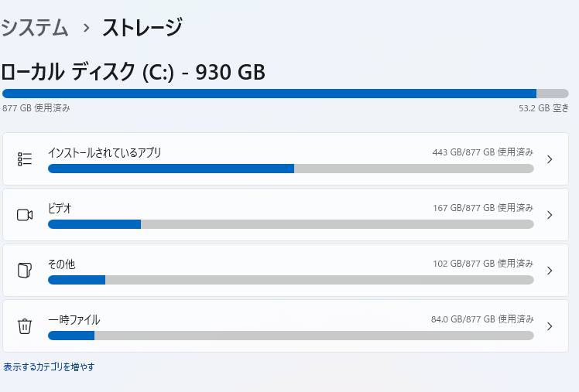The height and width of the screenshot is (392, 579).
Task: Click the installed apps usage bar
Action: coord(290,169)
